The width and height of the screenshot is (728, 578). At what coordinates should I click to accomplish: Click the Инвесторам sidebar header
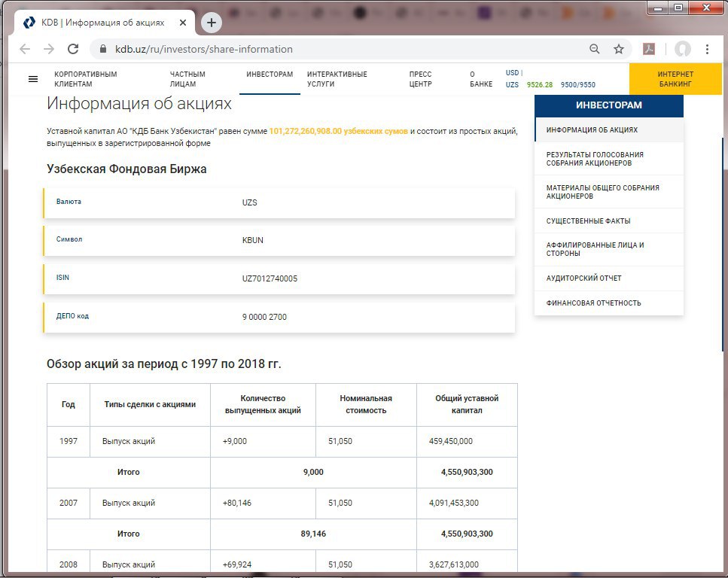coord(609,105)
